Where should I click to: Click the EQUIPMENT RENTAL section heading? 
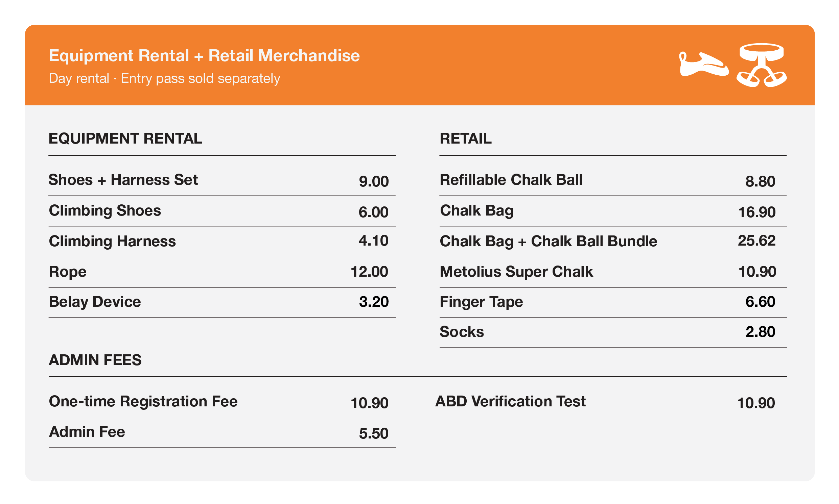pos(125,138)
